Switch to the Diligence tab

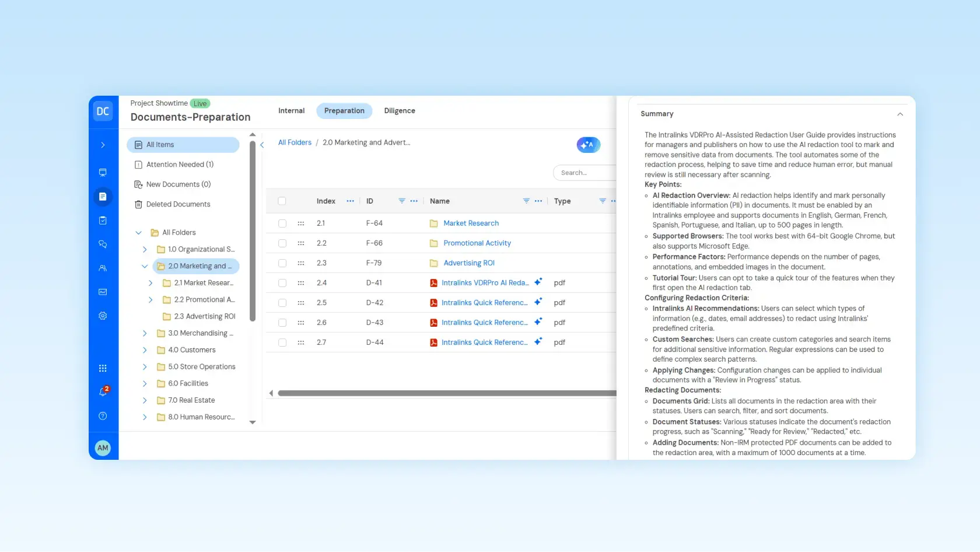point(400,111)
